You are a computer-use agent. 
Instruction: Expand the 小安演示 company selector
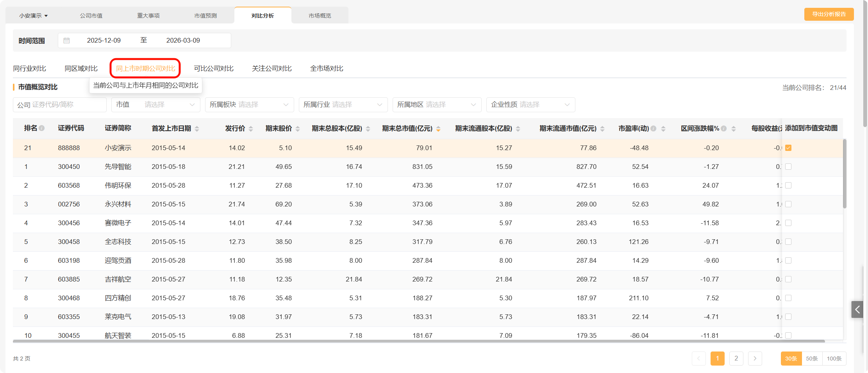click(34, 16)
